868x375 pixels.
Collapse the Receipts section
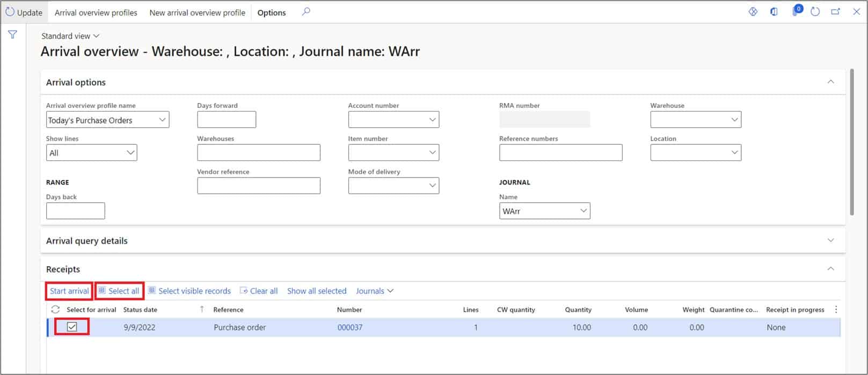point(830,269)
